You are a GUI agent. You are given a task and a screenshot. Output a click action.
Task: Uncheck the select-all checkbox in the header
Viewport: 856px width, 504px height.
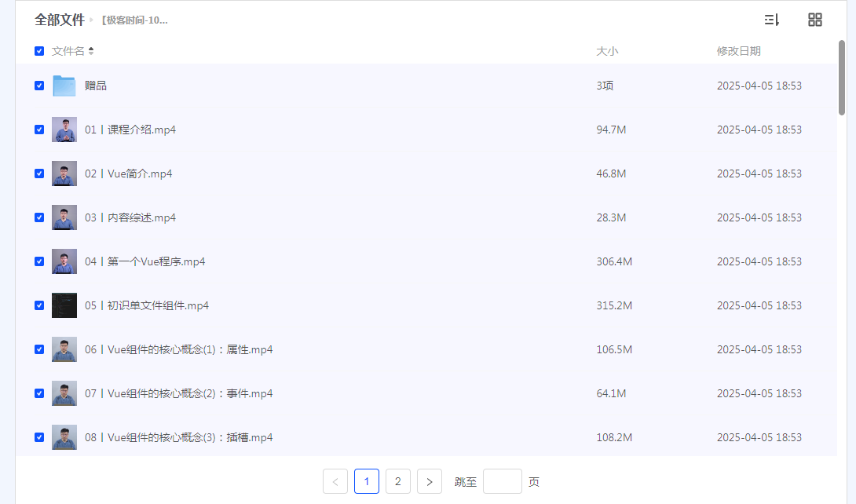point(38,50)
